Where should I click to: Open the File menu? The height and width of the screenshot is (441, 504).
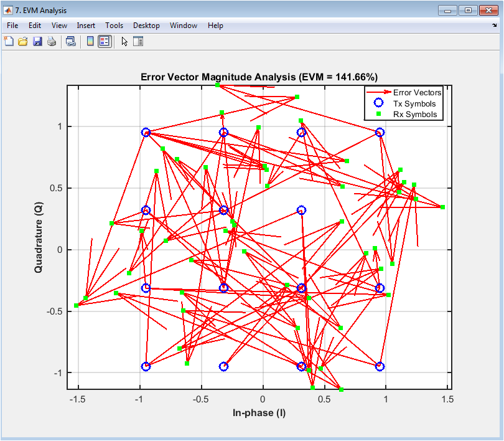[12, 26]
